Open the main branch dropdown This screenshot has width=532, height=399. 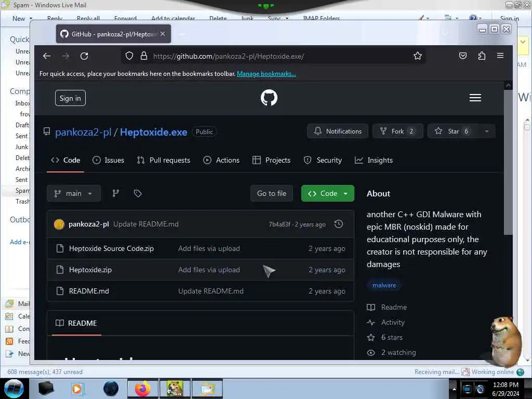74,193
